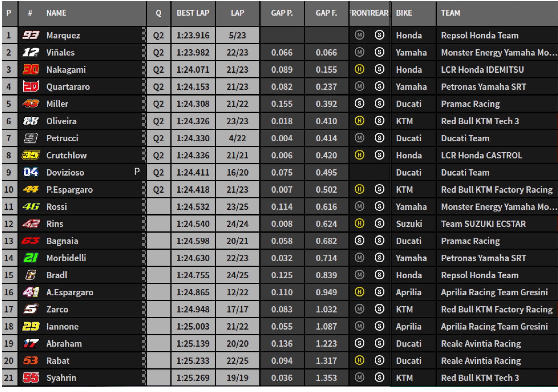Viewport: 558px width, 392px height.
Task: Click Morbidelli's green number 21 badge
Action: click(x=31, y=258)
